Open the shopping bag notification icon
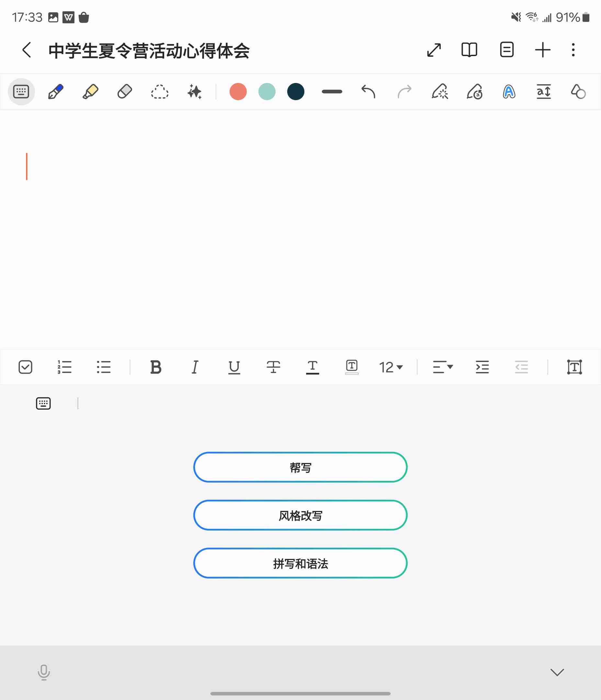The width and height of the screenshot is (601, 700). point(84,17)
